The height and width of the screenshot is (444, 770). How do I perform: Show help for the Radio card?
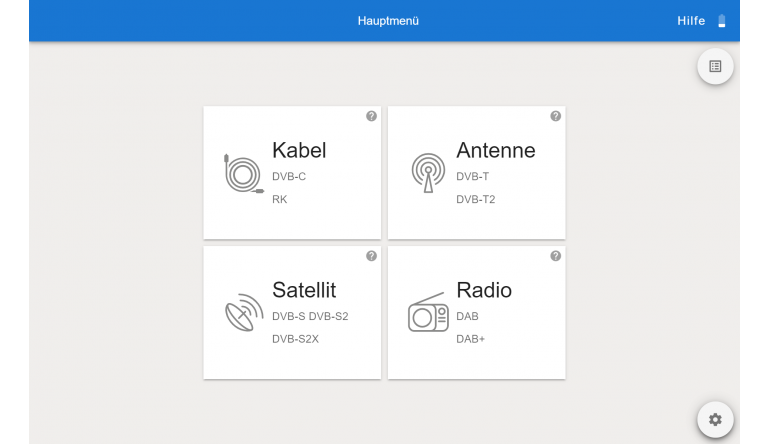pos(555,256)
